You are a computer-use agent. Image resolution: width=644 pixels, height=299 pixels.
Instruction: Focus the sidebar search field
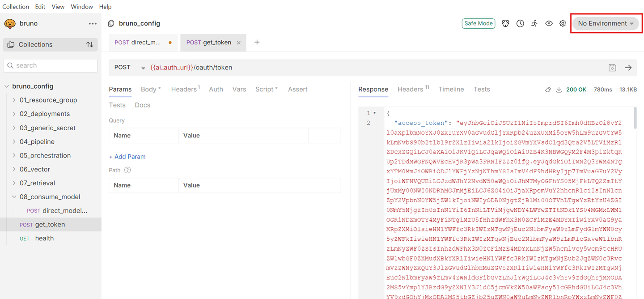point(51,65)
